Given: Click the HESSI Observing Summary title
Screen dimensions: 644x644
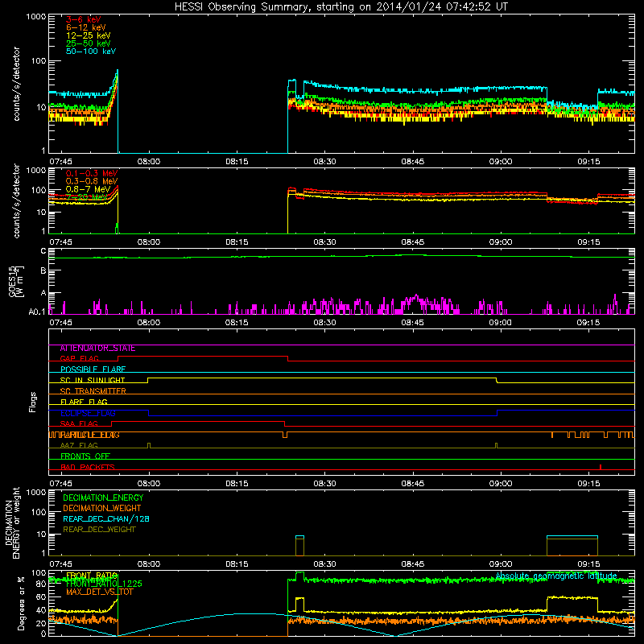Looking at the screenshot, I should 341,7.
